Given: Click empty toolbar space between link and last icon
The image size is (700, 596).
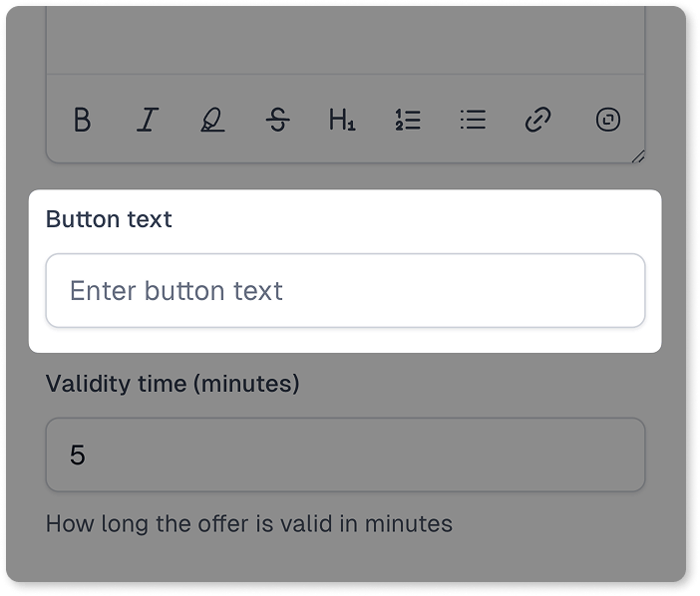Looking at the screenshot, I should click(x=573, y=120).
